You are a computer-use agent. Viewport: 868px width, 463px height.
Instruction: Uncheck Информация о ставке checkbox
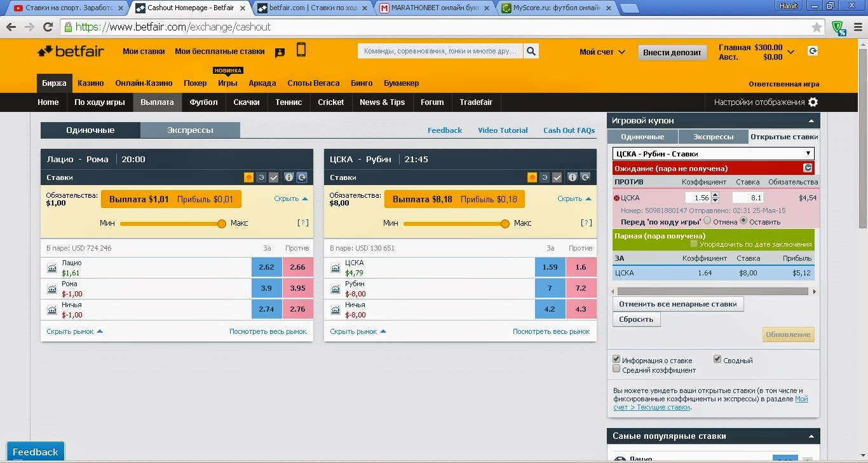coord(616,359)
